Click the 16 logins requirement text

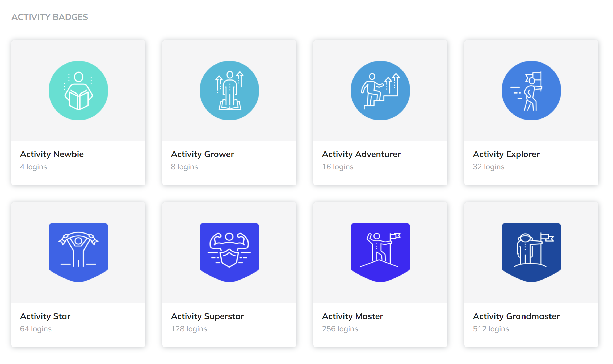pos(338,167)
